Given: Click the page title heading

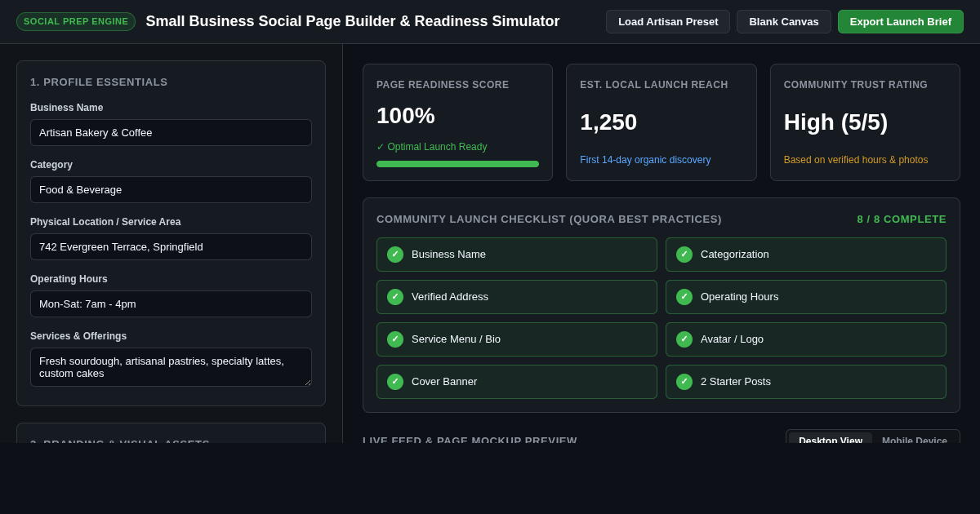Looking at the screenshot, I should tap(353, 21).
